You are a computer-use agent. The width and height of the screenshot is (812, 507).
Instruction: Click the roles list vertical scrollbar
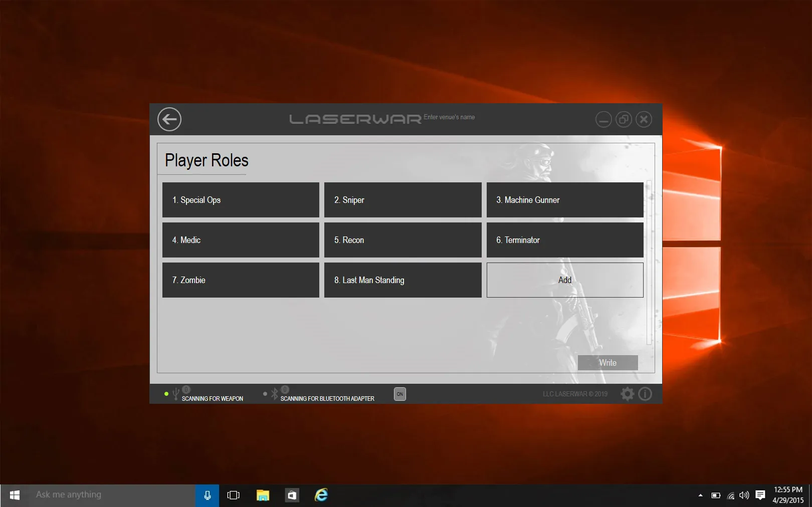[x=649, y=263]
